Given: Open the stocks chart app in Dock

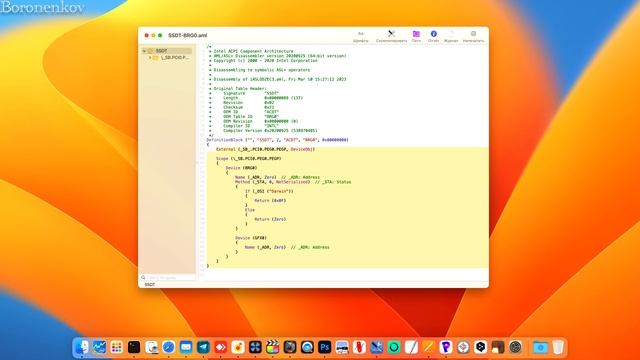Looking at the screenshot, I should pos(99,347).
